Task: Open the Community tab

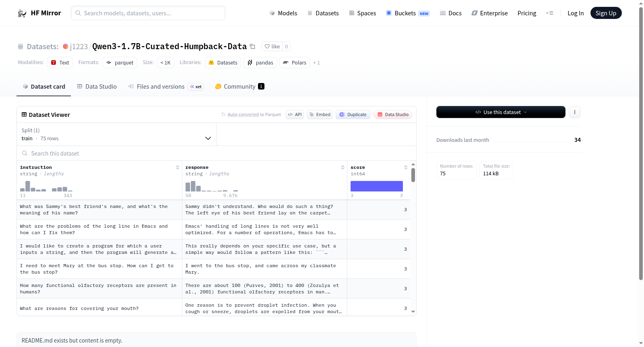Action: [239, 87]
